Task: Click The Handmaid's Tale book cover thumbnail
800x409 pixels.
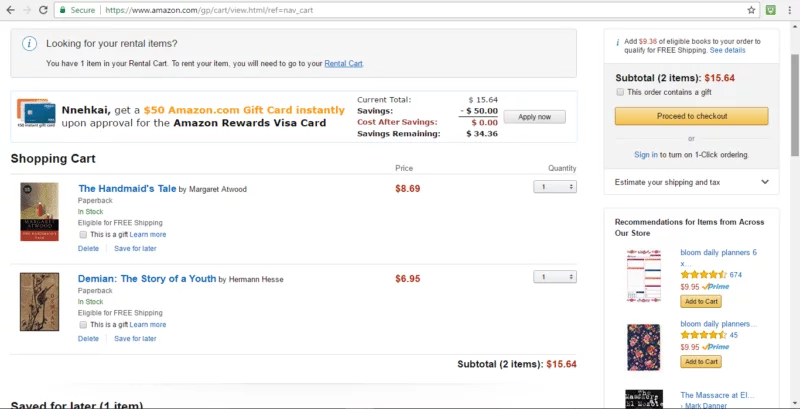Action: tap(39, 212)
